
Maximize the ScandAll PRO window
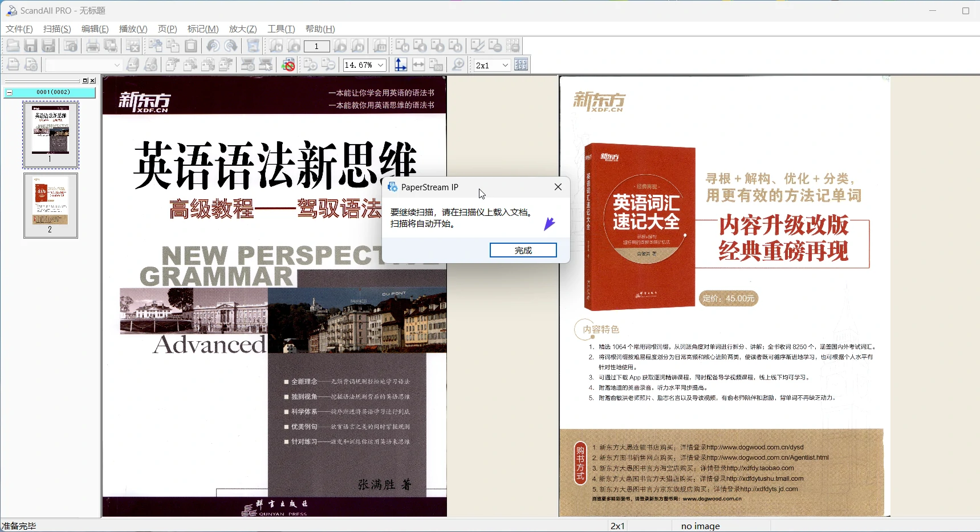pyautogui.click(x=966, y=11)
